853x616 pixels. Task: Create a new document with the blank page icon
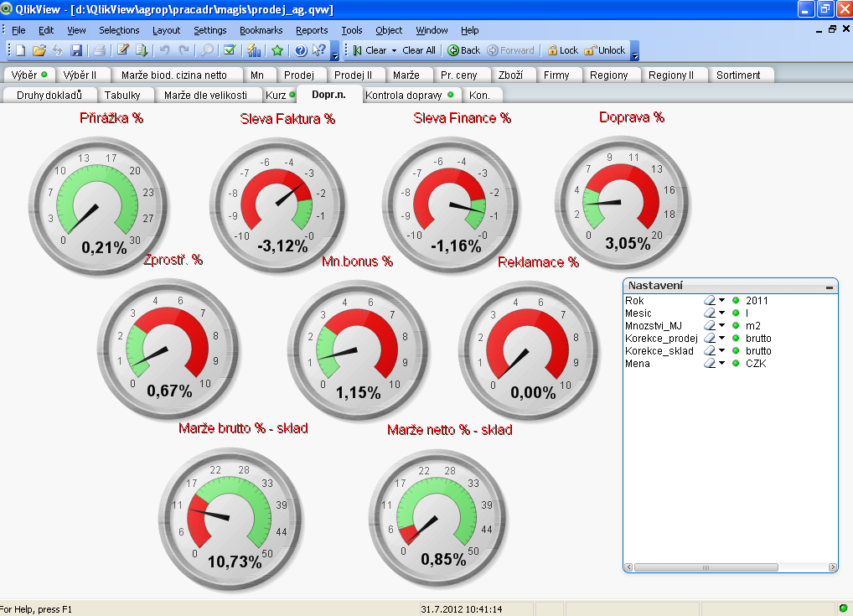(x=21, y=50)
